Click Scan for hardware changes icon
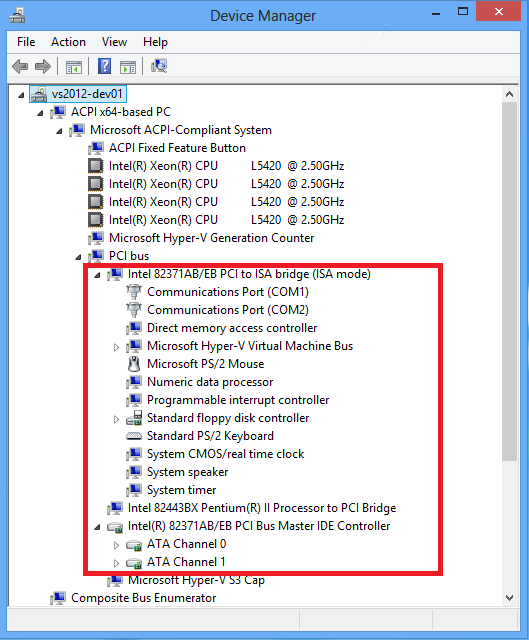Viewport: 529px width, 640px height. [x=159, y=66]
